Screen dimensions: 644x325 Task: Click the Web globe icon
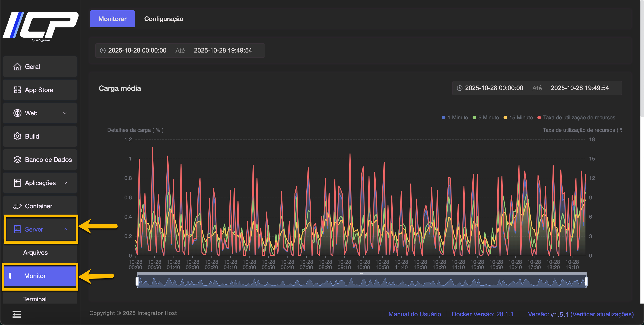pyautogui.click(x=17, y=113)
